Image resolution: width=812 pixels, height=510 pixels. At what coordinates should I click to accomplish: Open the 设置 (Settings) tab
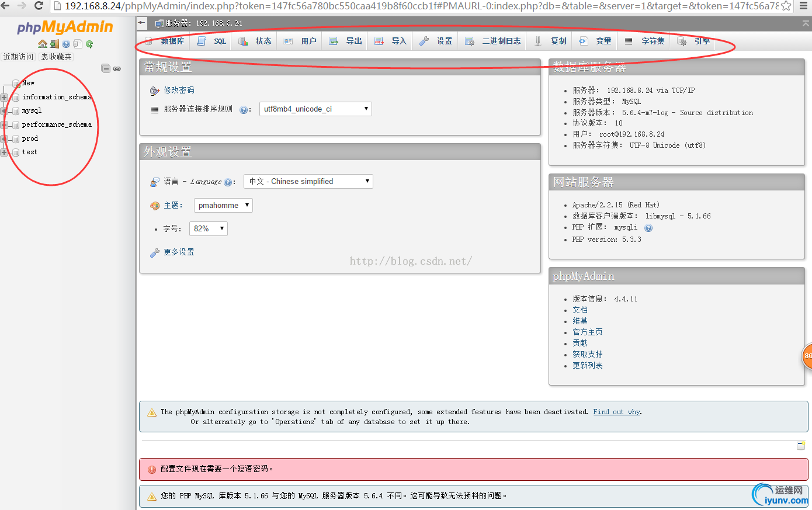(x=436, y=41)
